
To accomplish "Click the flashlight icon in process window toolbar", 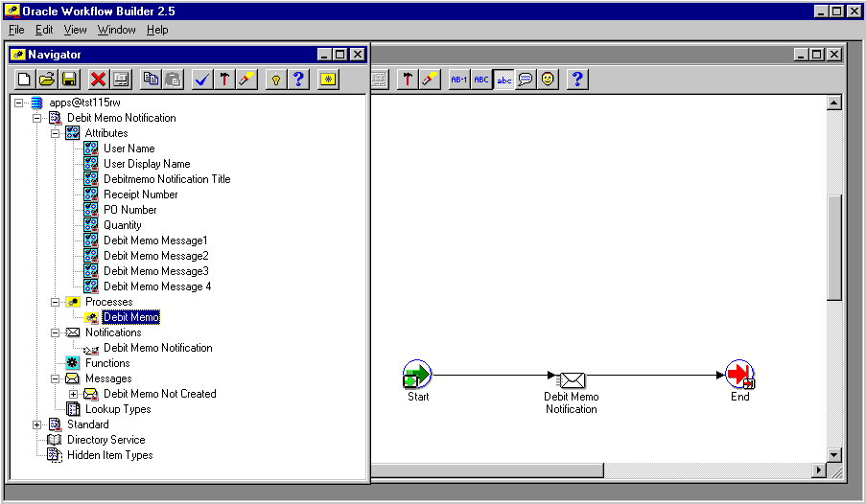I will (430, 80).
